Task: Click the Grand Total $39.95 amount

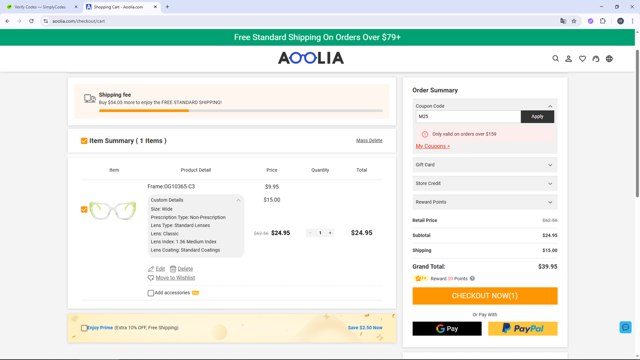Action: pos(547,267)
